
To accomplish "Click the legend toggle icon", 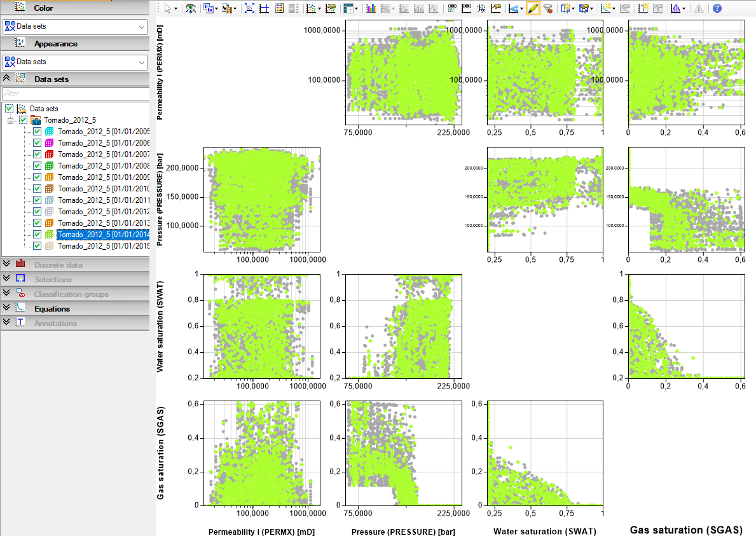I will tap(279, 8).
